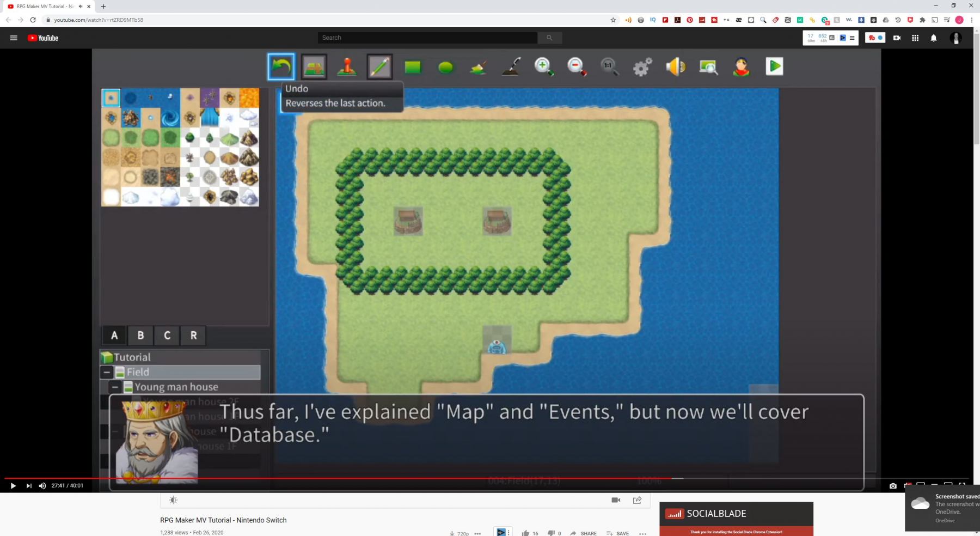Screen dimensions: 980x536
Task: Play the YouTube video
Action: (13, 485)
